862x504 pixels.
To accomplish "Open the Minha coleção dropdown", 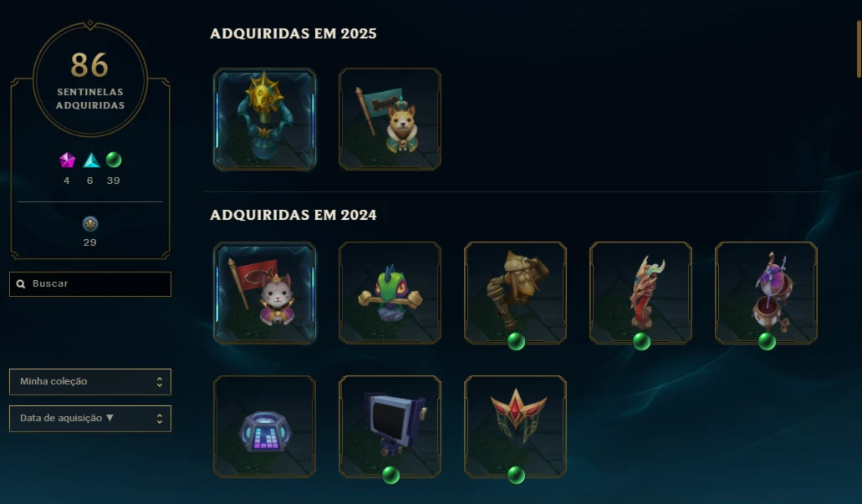I will pos(90,382).
